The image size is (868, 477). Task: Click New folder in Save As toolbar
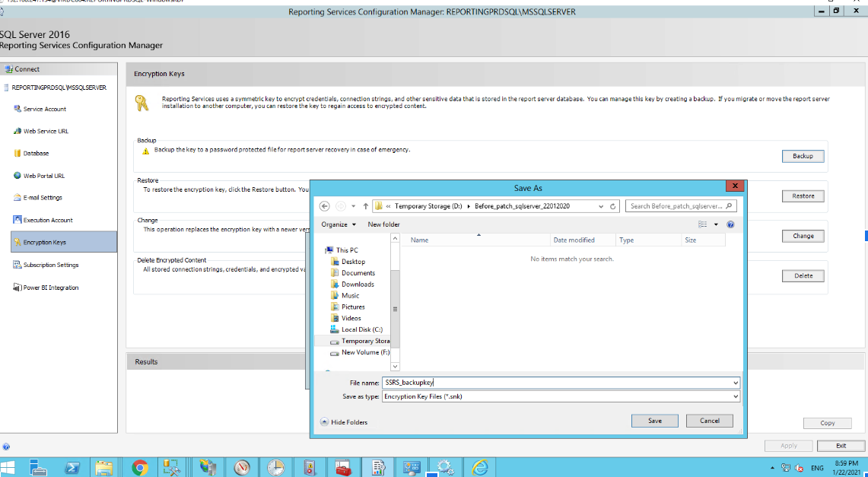coord(383,224)
